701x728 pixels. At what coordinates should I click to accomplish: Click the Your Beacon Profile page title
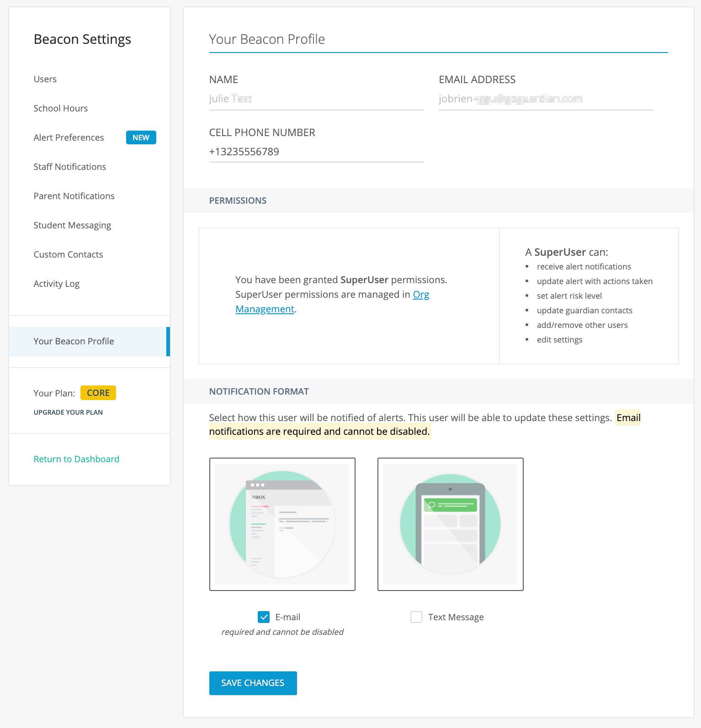tap(267, 39)
